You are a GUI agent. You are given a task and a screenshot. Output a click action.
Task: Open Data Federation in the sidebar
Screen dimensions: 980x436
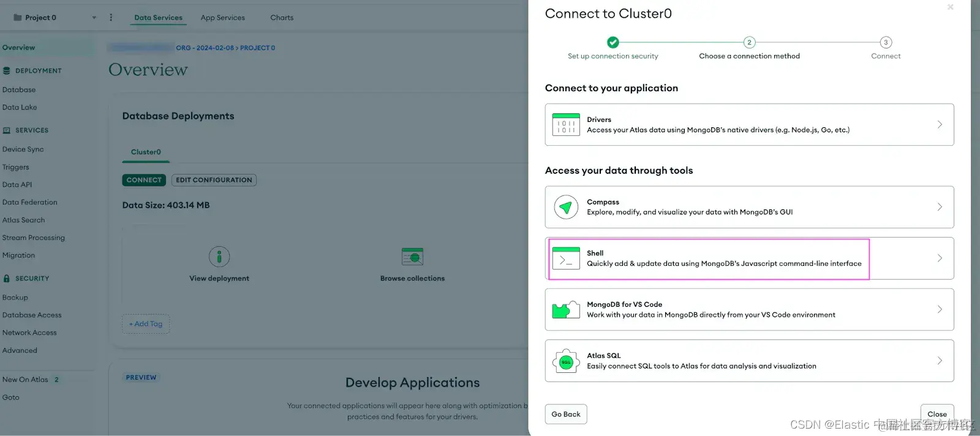29,203
